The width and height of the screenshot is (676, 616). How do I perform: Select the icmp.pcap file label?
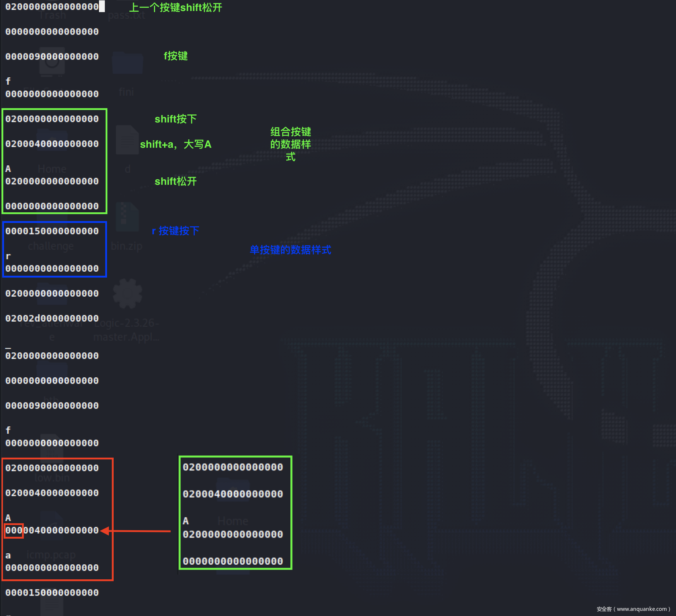pyautogui.click(x=51, y=555)
